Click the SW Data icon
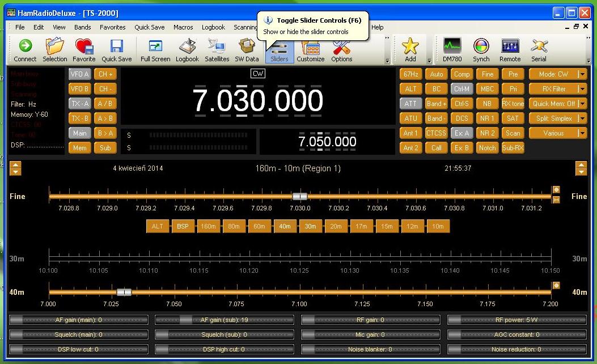 (x=247, y=49)
